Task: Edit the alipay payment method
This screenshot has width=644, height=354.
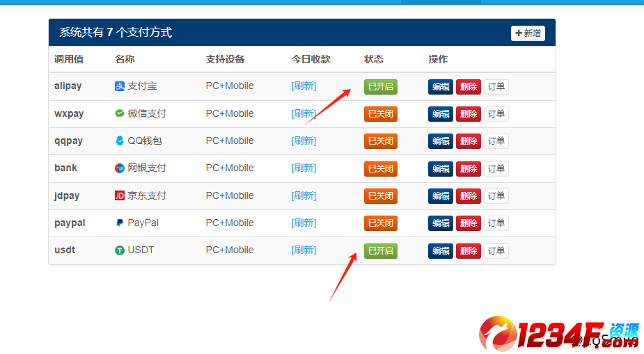Action: point(441,86)
